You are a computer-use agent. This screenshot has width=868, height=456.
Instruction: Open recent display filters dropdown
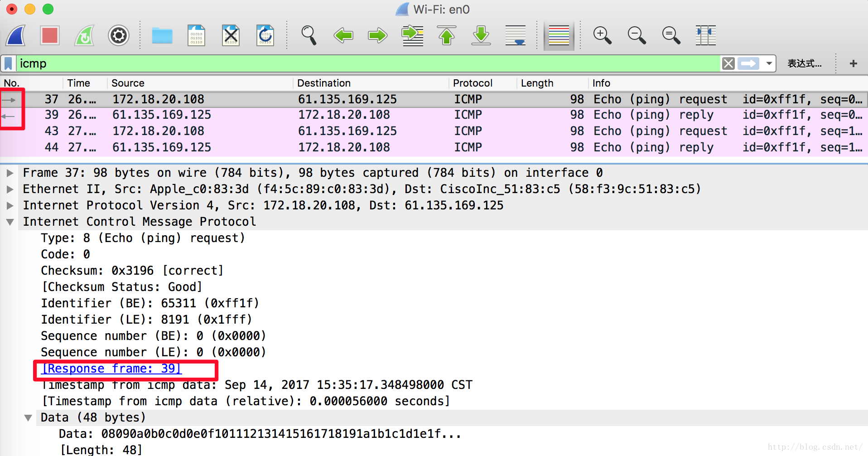[769, 63]
